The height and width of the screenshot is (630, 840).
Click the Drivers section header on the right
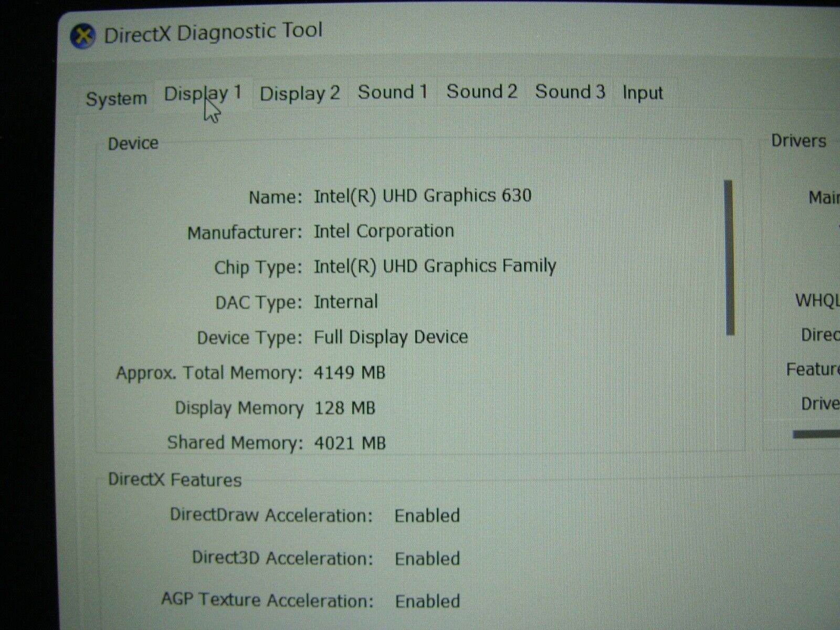click(x=799, y=141)
